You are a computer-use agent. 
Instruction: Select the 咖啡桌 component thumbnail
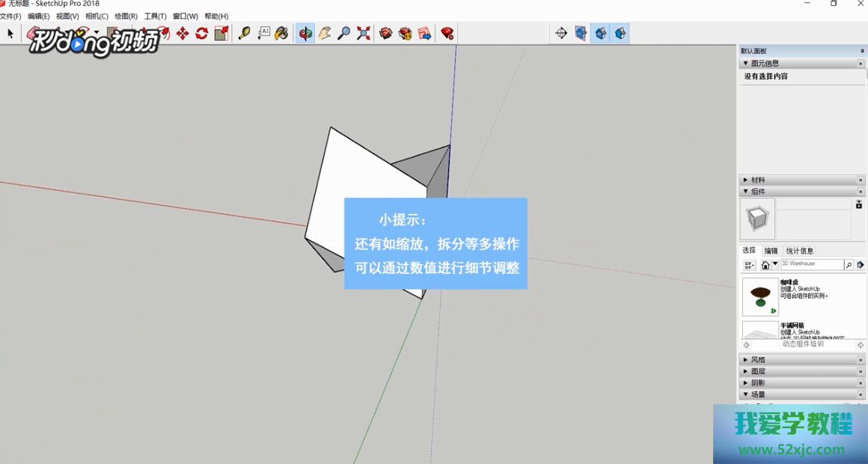(760, 296)
